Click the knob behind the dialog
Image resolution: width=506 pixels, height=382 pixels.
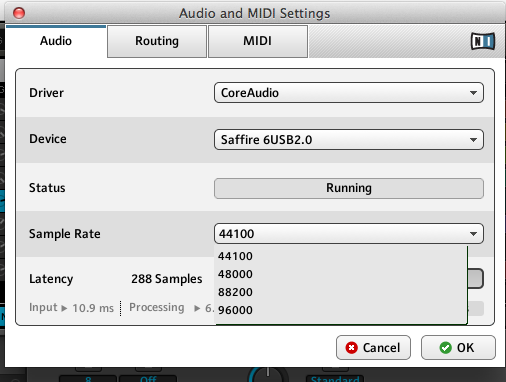click(x=268, y=374)
